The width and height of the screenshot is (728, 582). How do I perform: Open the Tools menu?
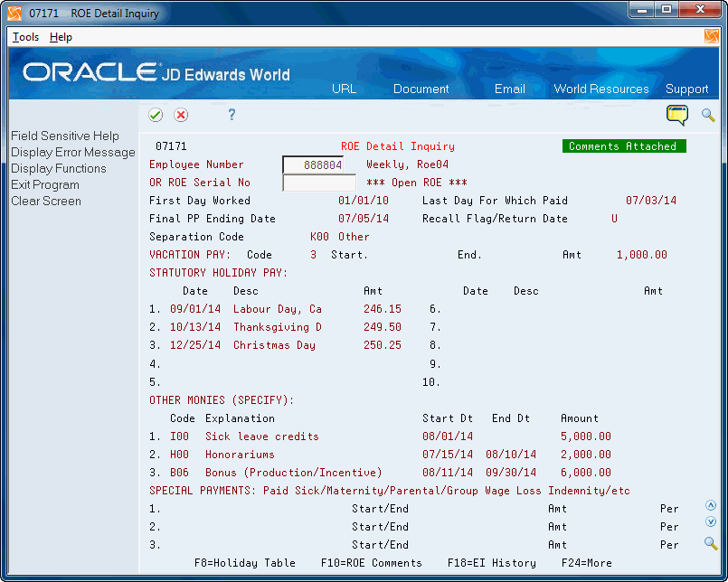(x=25, y=37)
